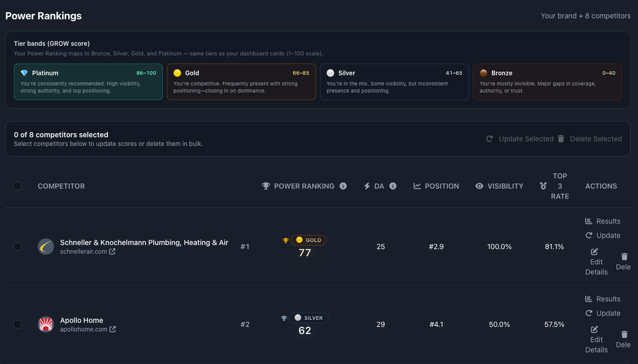Click the GOLD badge in Schneller row
Viewport: 638px width, 364px height.
click(x=308, y=240)
